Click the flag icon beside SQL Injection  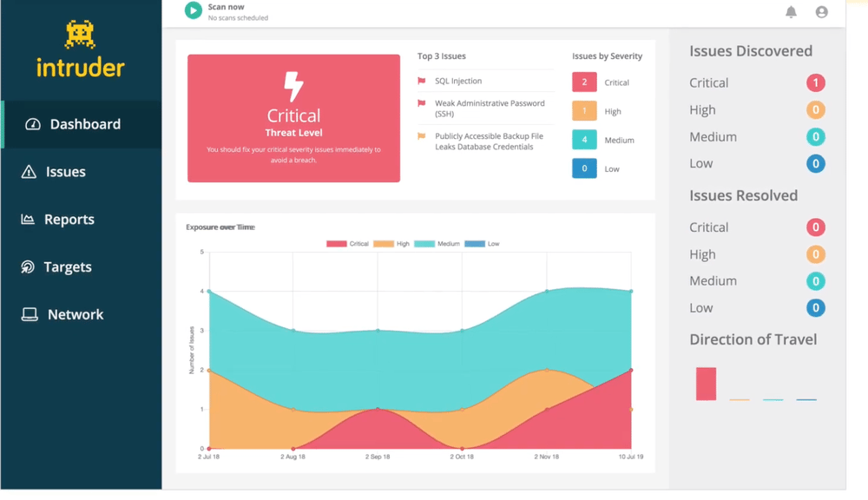point(422,81)
